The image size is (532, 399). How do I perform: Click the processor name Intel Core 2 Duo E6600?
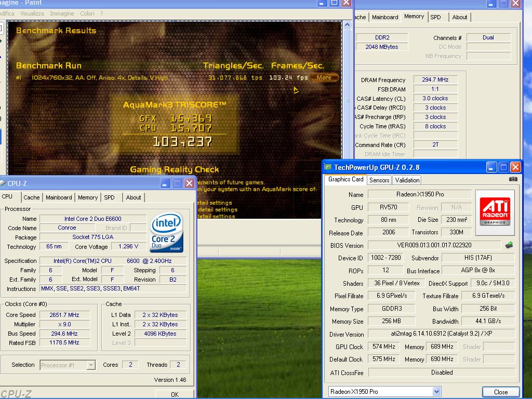point(93,219)
